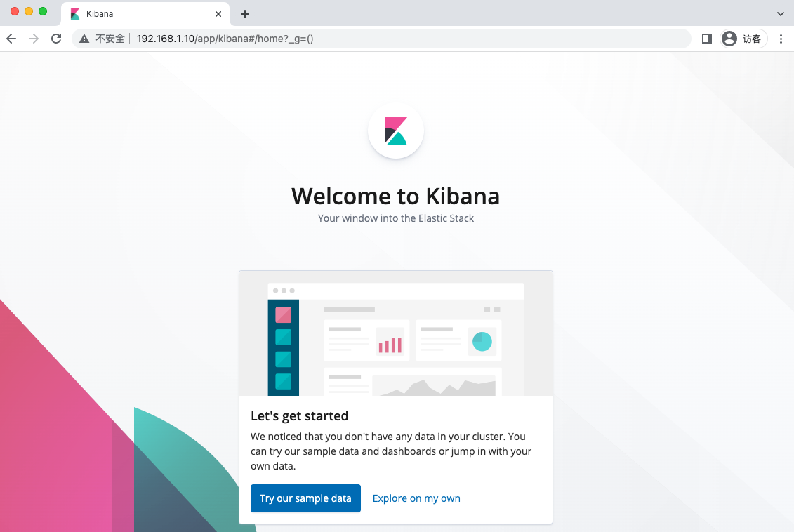Close the Kibana tab
Screen dimensions: 794x532
tap(218, 14)
